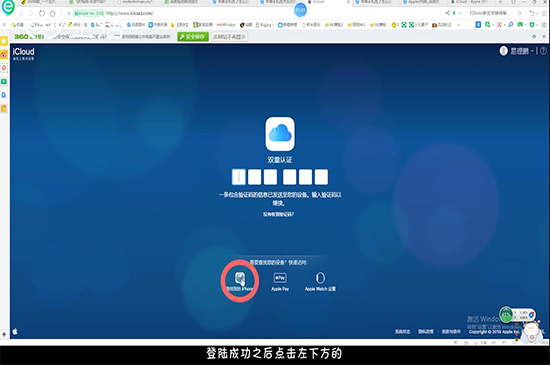Expand the undo-close arrow dropdown in toolbar
Image resolution: width=550 pixels, height=365 pixels.
[537, 13]
